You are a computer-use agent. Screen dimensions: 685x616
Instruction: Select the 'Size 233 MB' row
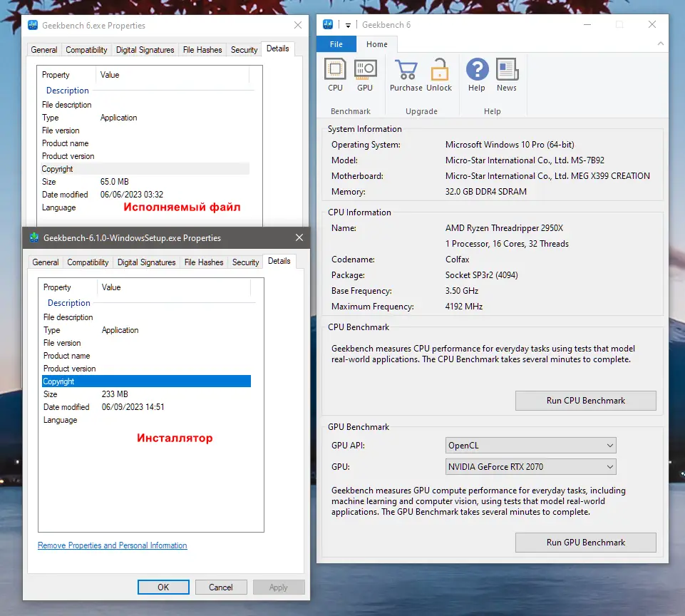click(146, 394)
